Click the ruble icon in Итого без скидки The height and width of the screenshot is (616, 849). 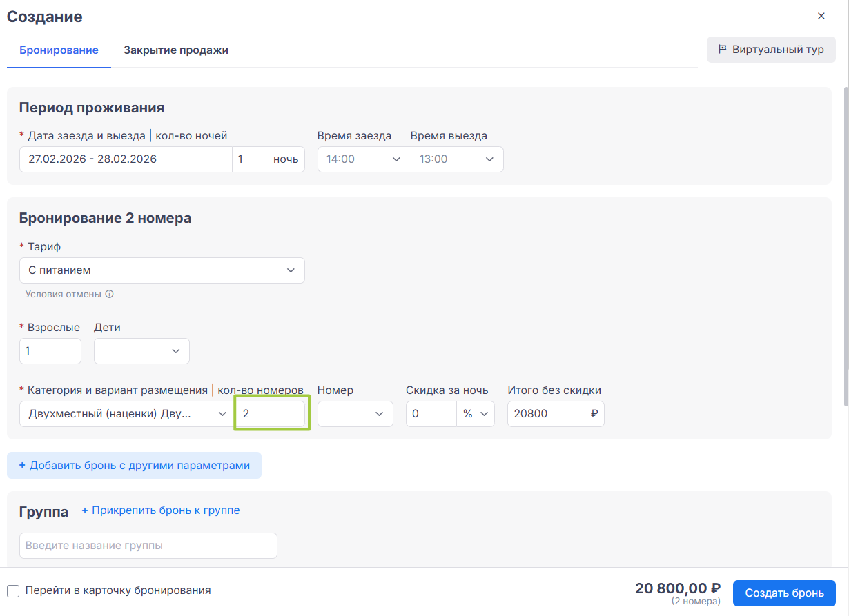point(594,414)
